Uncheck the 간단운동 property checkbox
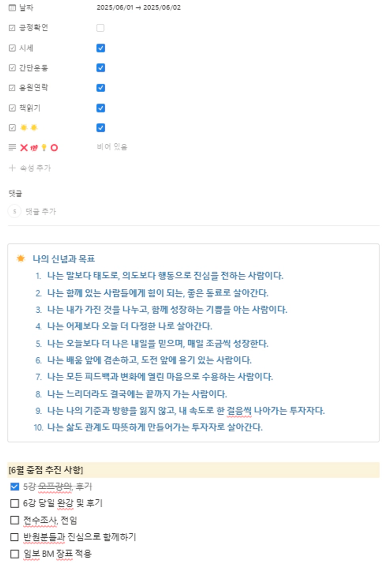 pyautogui.click(x=100, y=68)
